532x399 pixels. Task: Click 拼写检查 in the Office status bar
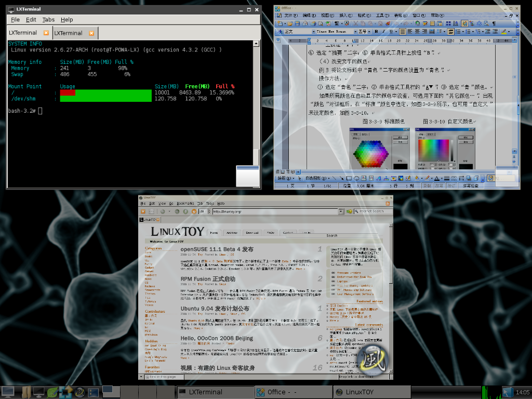click(470, 186)
